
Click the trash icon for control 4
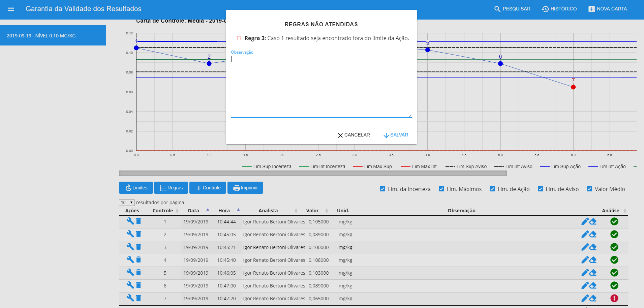[139, 259]
